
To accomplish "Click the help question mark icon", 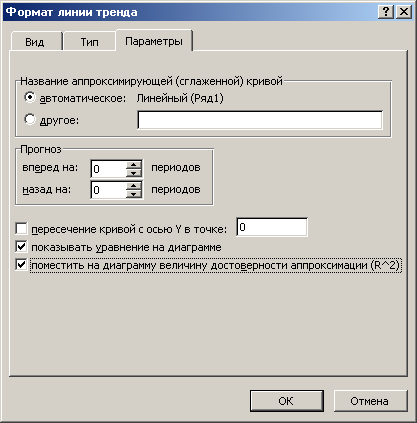I will (386, 12).
